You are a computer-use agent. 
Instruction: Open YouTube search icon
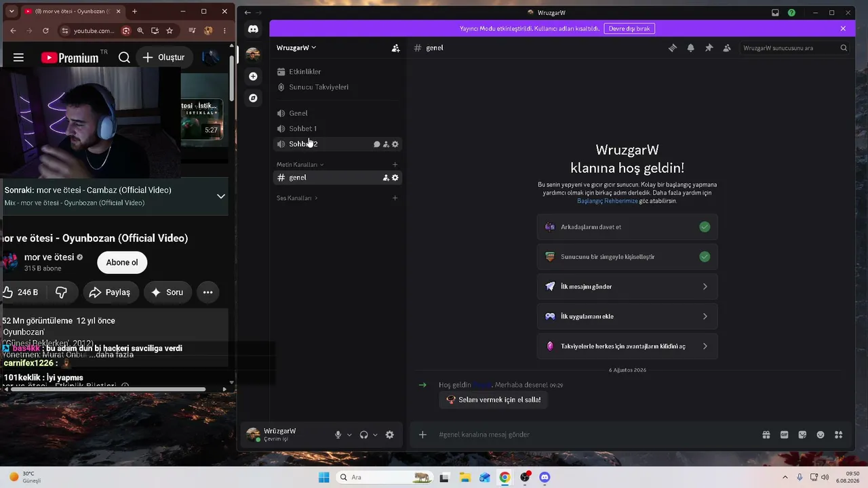[x=124, y=58]
